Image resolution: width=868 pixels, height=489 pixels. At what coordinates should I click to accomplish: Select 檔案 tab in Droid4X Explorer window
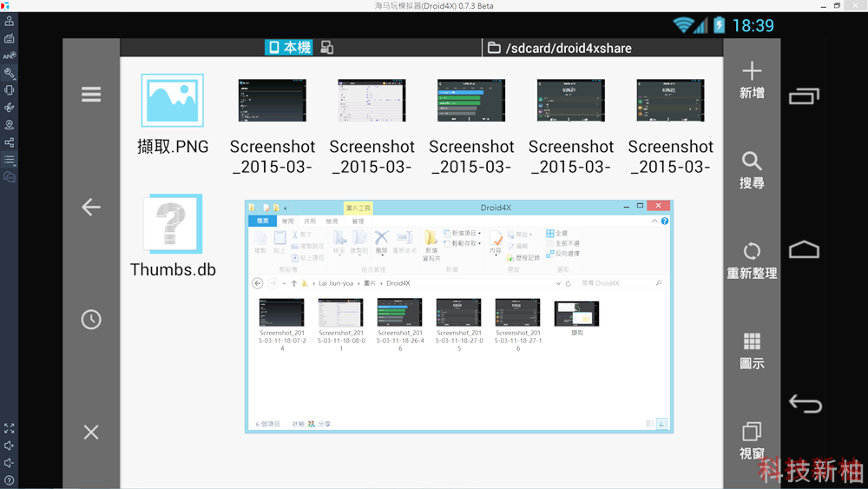coord(262,221)
